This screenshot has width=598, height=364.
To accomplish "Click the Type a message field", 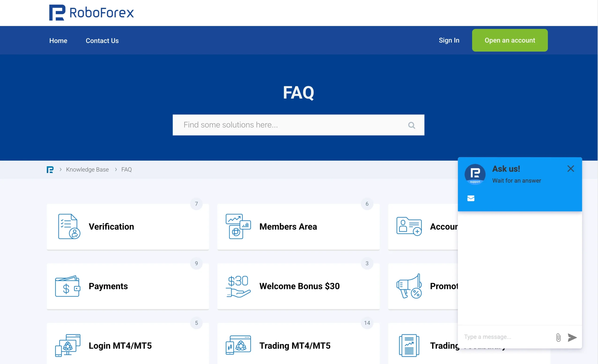I will [x=507, y=337].
